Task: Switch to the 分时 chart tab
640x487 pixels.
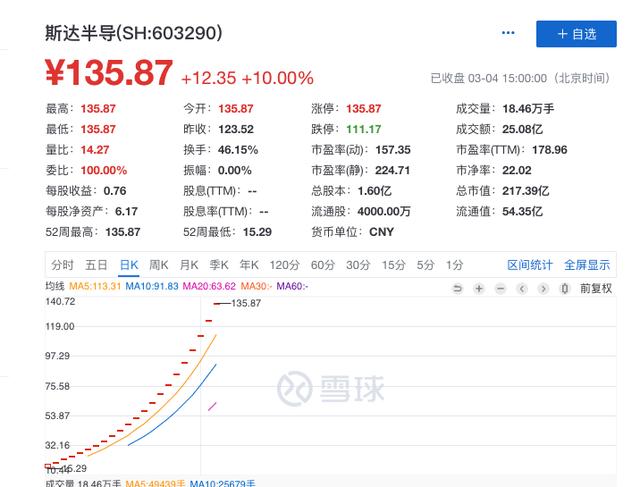Action: (x=62, y=265)
